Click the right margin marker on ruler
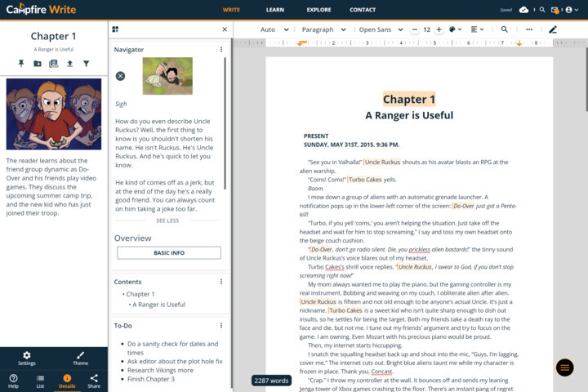This screenshot has height=392, width=588. click(519, 44)
